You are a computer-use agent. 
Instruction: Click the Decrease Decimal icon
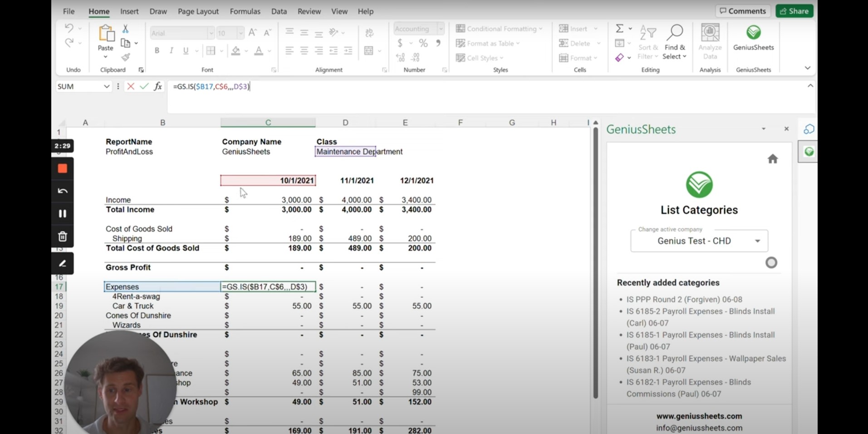[x=416, y=58]
